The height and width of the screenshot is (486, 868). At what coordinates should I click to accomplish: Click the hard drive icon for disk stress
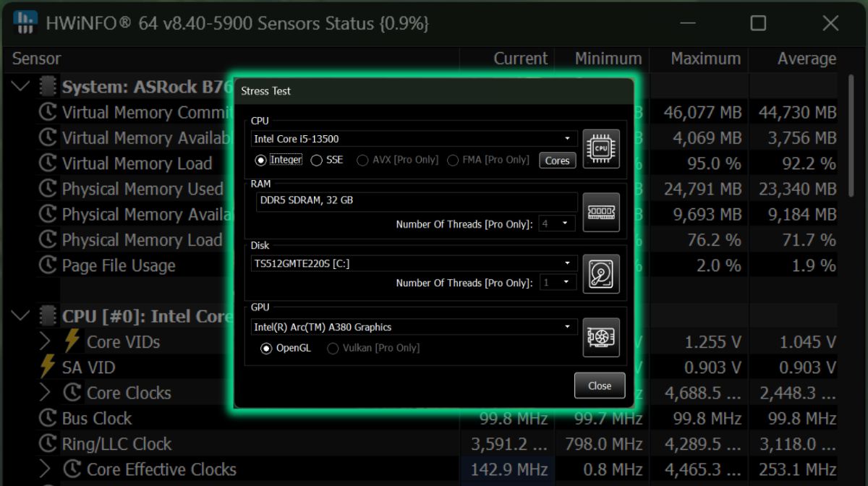coord(600,274)
